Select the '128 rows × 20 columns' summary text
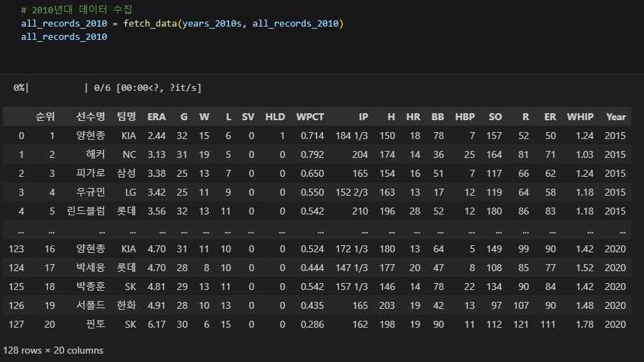The image size is (644, 362). point(53,351)
